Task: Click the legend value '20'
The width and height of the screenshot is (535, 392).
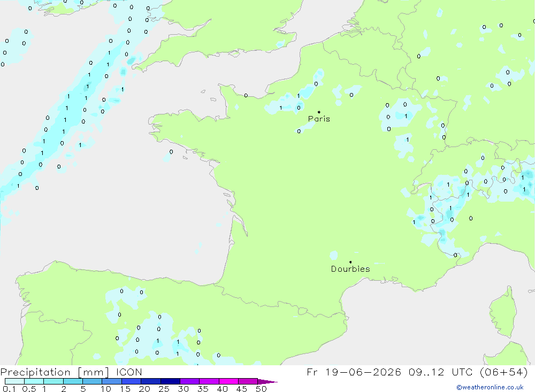Action: click(144, 389)
